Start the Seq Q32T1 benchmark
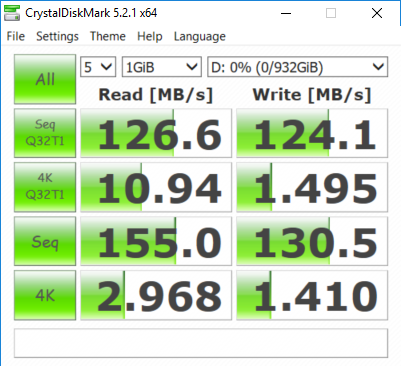 (x=45, y=133)
